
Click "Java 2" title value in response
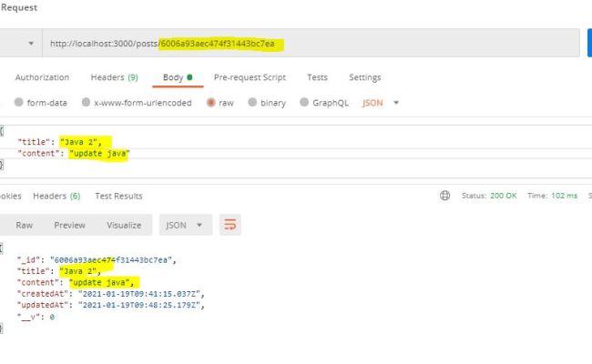78,271
